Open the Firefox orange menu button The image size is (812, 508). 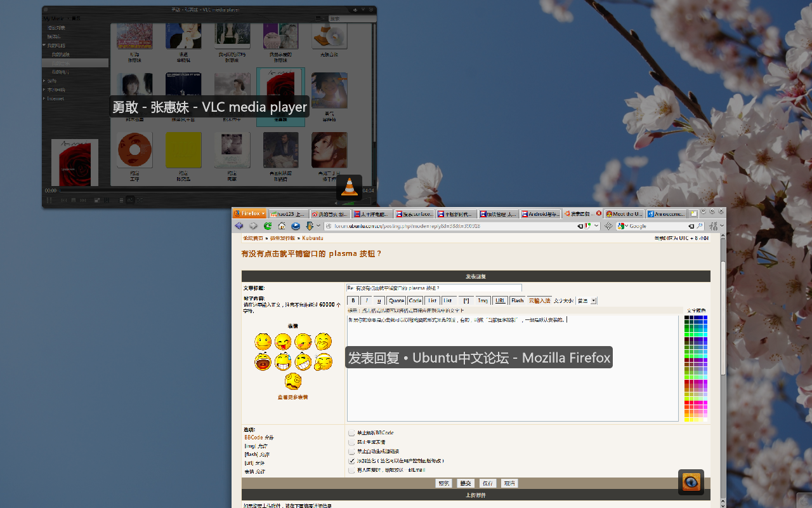coord(250,213)
